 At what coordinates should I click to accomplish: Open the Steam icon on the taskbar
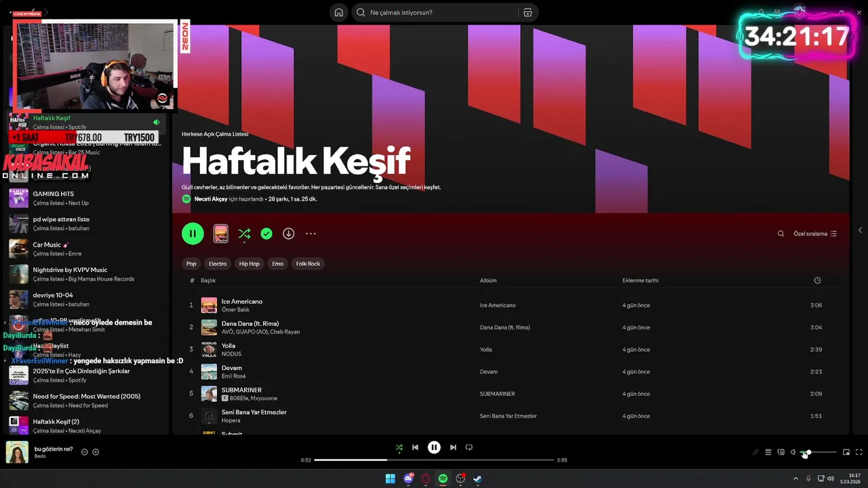point(477,479)
